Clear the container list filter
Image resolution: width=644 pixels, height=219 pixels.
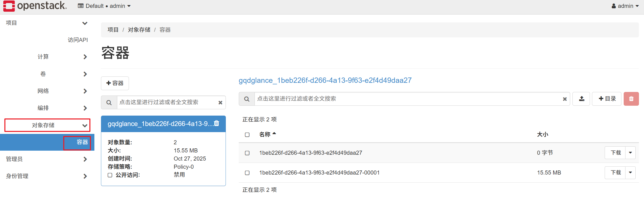[x=220, y=103]
